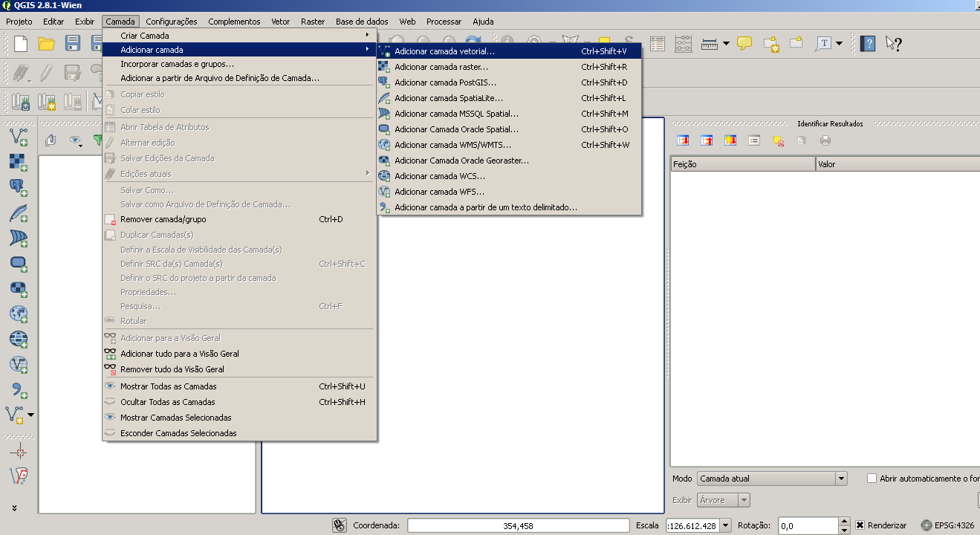Click Add Oracle Spatial layer sidebar icon
Image resolution: width=980 pixels, height=535 pixels.
tap(19, 264)
